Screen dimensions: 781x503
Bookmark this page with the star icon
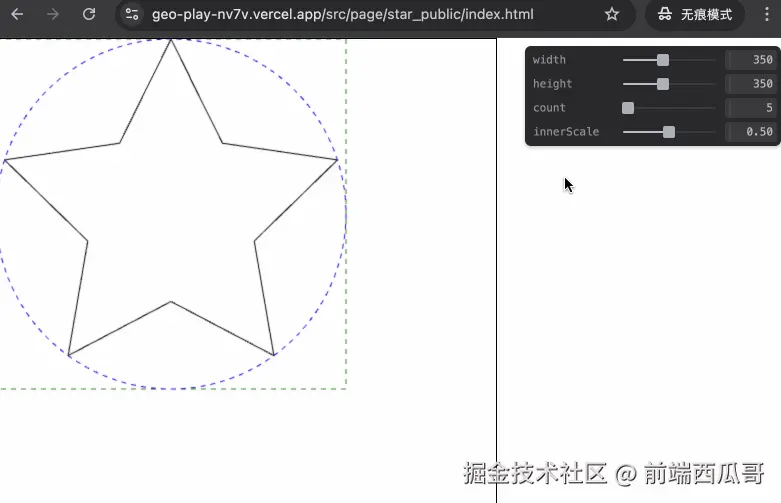click(x=612, y=14)
